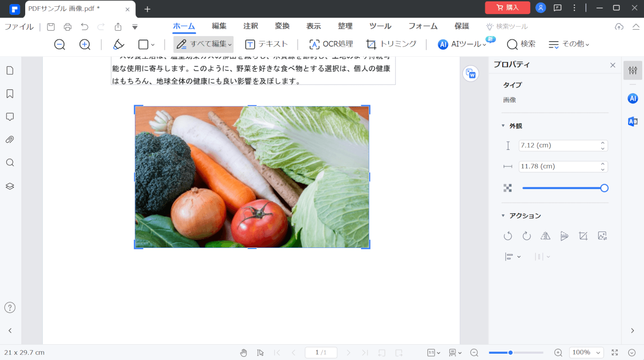Screen dimensions: 644x360
Task: Collapse アクション section
Action: point(503,216)
